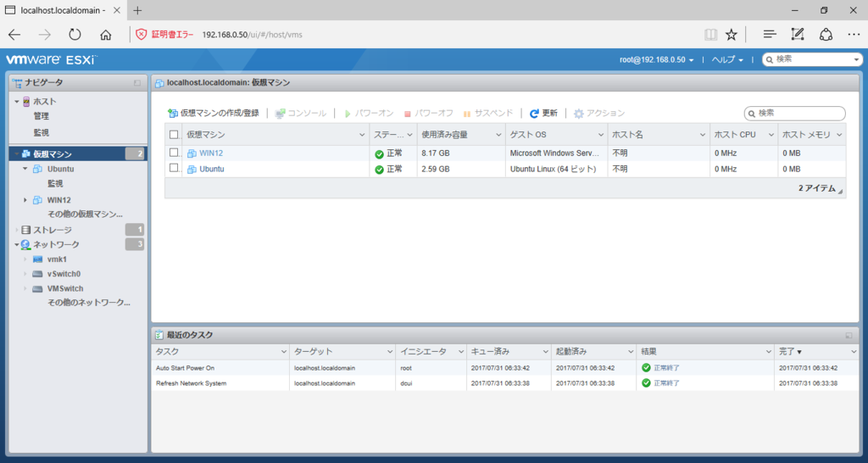
Task: Check the WIN12 row checkbox
Action: click(174, 153)
